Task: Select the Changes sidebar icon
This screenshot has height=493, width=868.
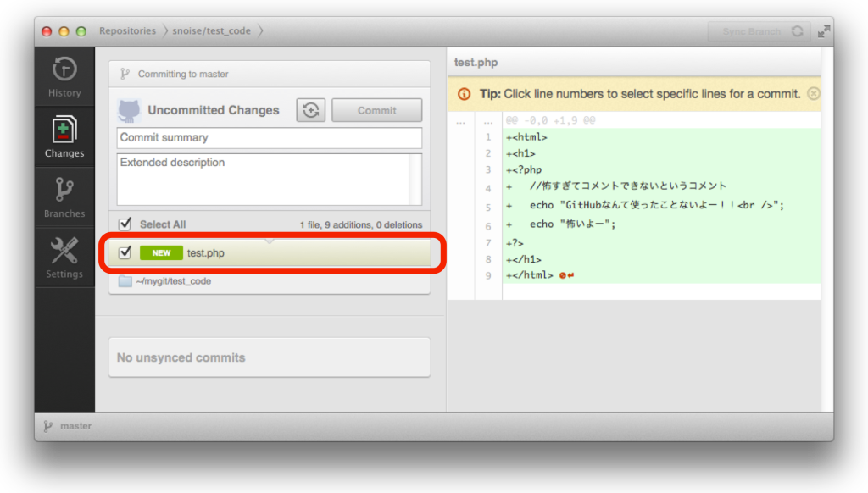Action: point(64,136)
